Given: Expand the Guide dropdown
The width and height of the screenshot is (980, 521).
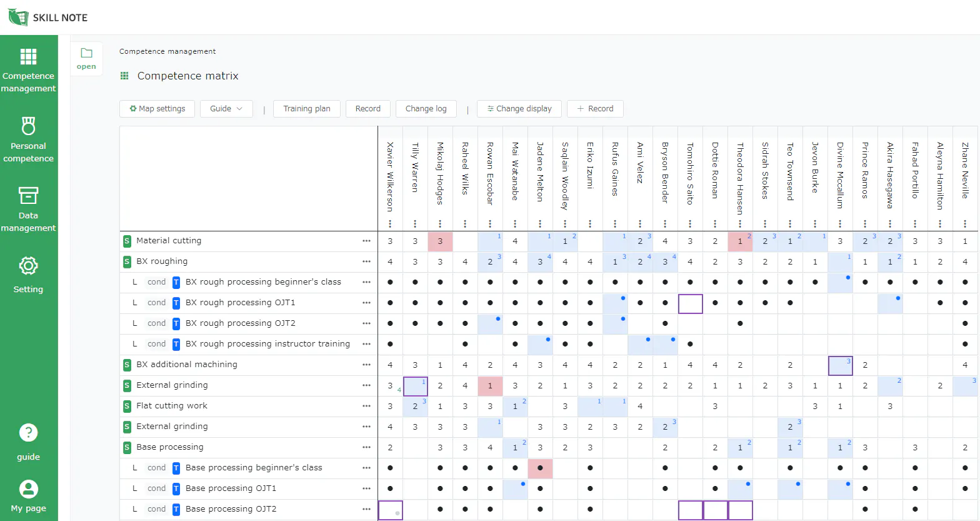Looking at the screenshot, I should (x=226, y=109).
